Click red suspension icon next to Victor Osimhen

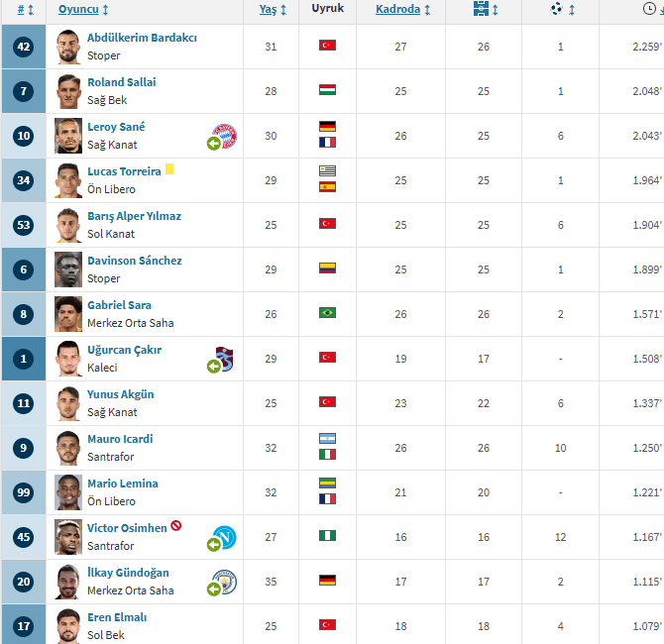click(176, 527)
